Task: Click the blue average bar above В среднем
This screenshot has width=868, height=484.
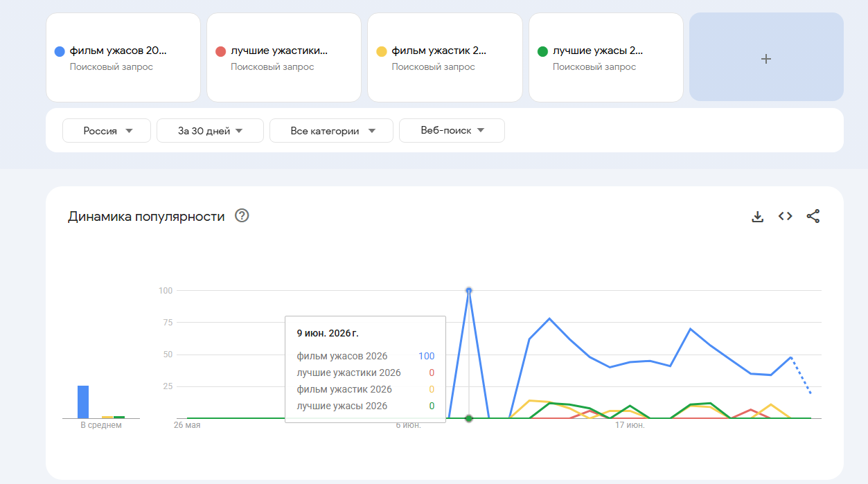Action: click(83, 402)
